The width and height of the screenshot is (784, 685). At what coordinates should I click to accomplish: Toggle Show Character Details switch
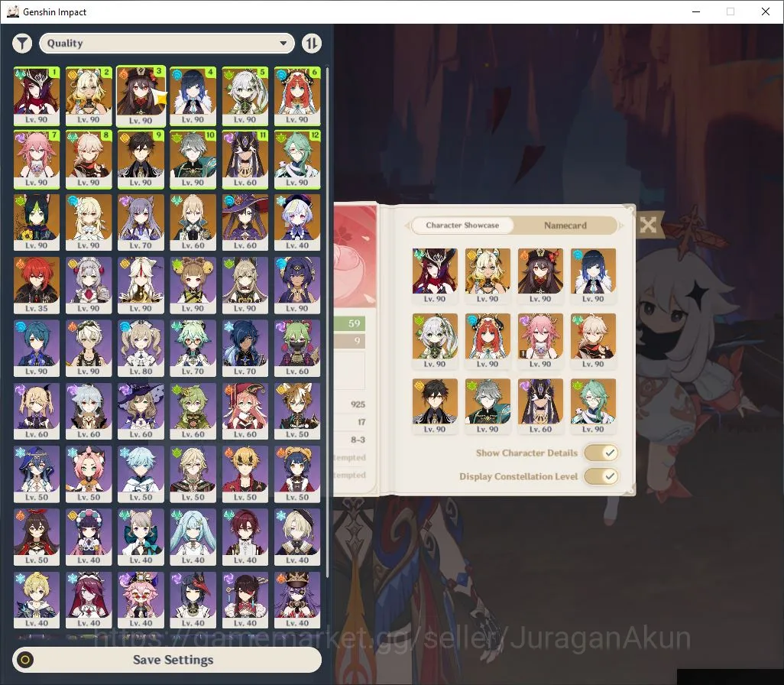pos(601,453)
